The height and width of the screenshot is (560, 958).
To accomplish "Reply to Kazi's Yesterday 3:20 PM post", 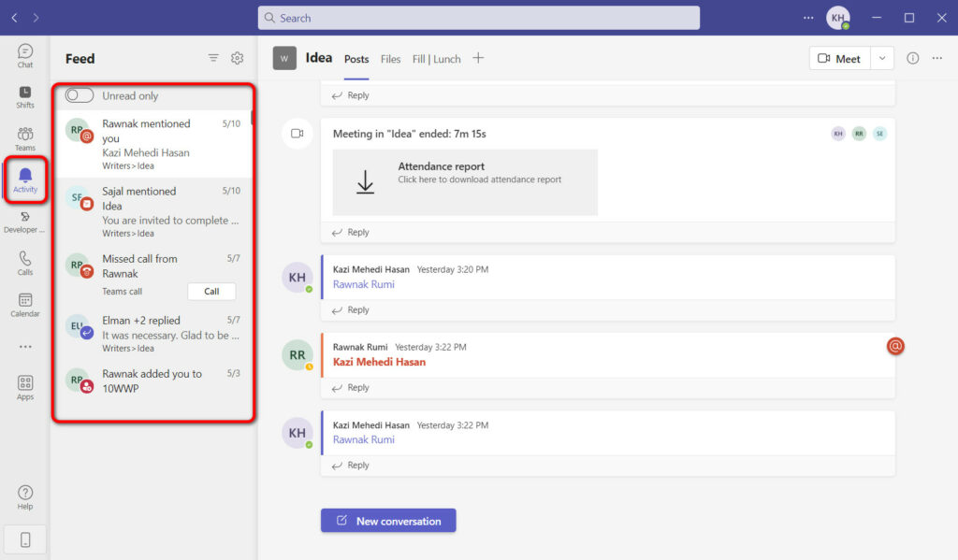I will pyautogui.click(x=352, y=309).
